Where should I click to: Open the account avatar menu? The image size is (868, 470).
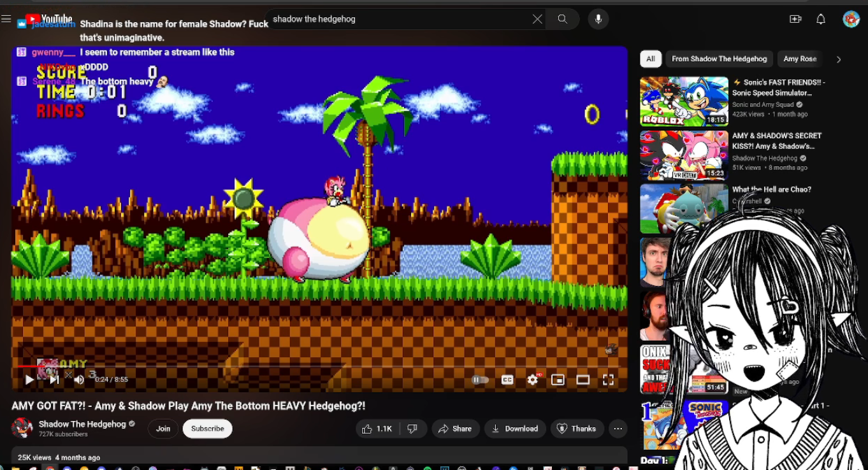851,19
